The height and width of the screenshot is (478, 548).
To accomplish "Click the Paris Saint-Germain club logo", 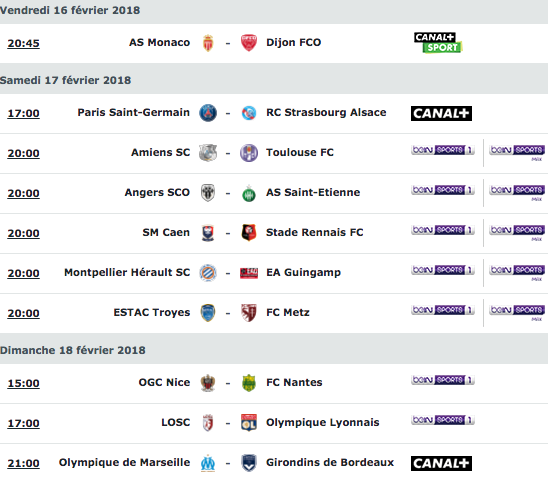I will 208,113.
